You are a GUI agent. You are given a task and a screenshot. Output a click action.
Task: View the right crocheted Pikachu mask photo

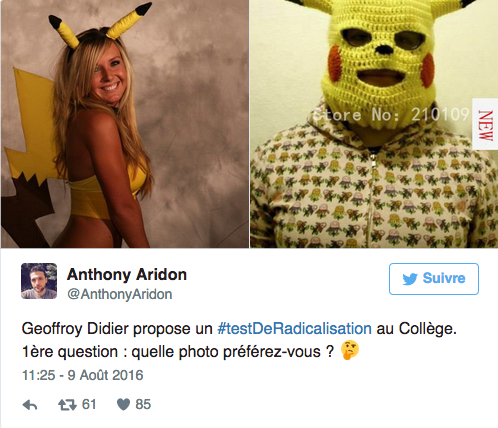coord(374,124)
